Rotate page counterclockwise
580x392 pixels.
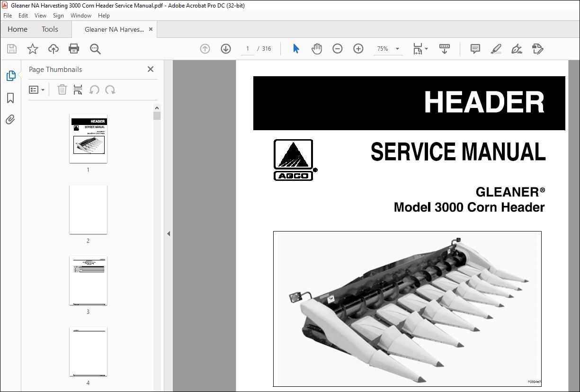click(94, 90)
